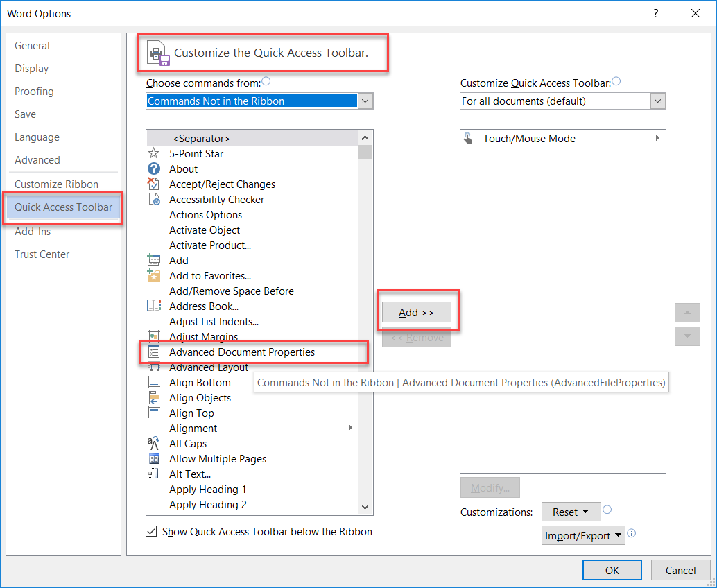This screenshot has width=717, height=588.
Task: Select Actions Options in the commands list
Action: coord(252,214)
